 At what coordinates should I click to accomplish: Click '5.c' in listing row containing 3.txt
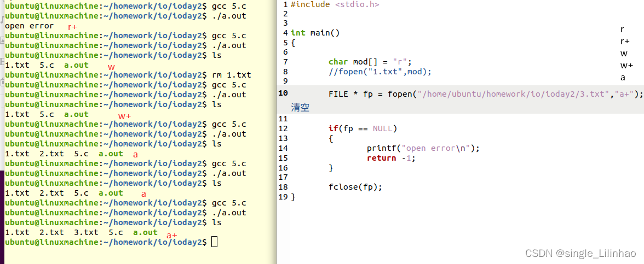[x=116, y=232]
